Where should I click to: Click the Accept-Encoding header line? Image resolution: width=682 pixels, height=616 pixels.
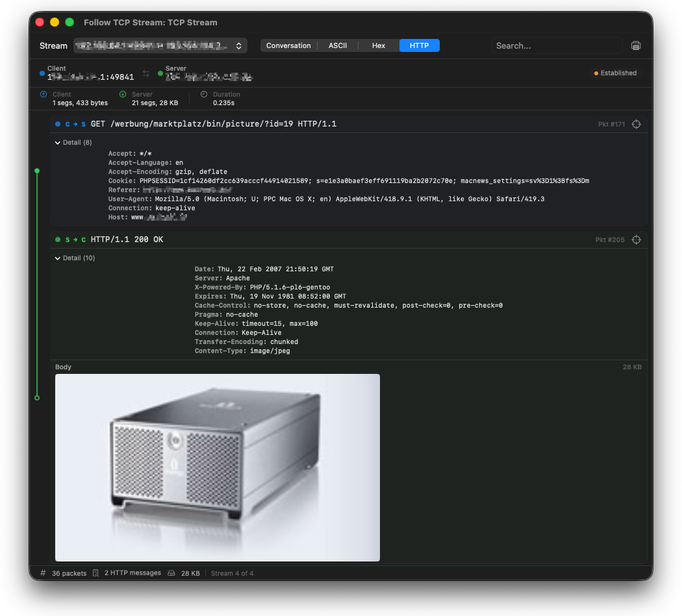(x=168, y=172)
